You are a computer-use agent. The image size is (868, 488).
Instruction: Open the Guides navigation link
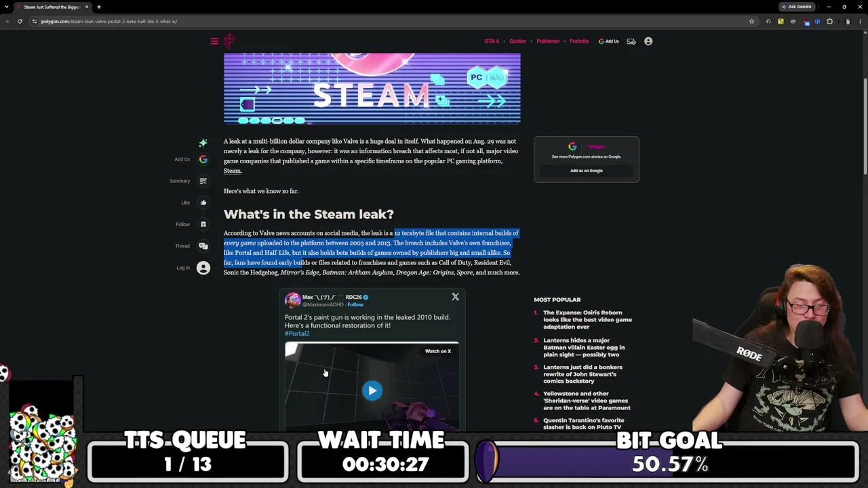coord(517,41)
